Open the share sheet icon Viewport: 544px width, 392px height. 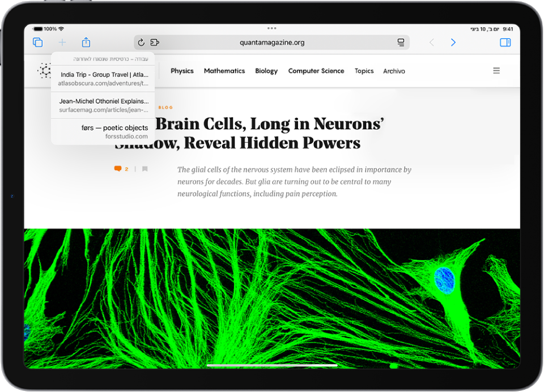click(86, 42)
